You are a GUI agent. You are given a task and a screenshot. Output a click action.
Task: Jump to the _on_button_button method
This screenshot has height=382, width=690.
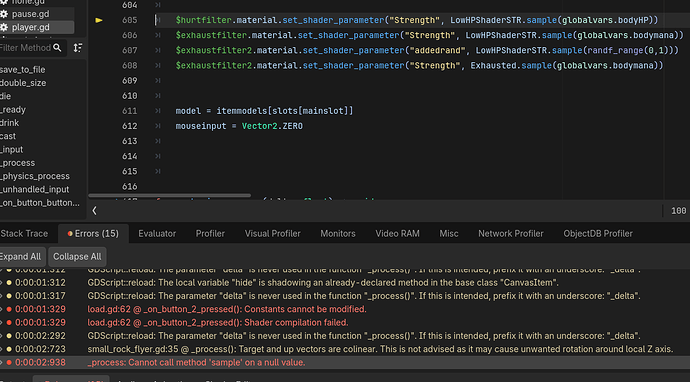point(40,203)
